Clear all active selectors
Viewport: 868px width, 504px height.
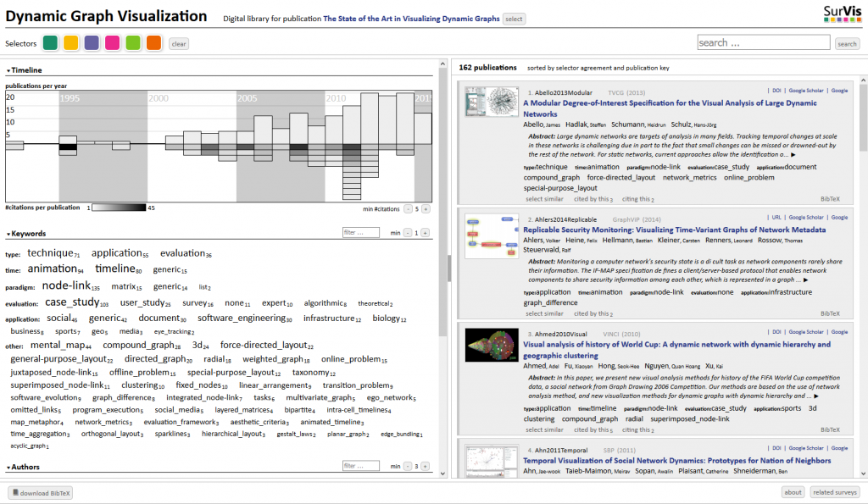tap(178, 43)
